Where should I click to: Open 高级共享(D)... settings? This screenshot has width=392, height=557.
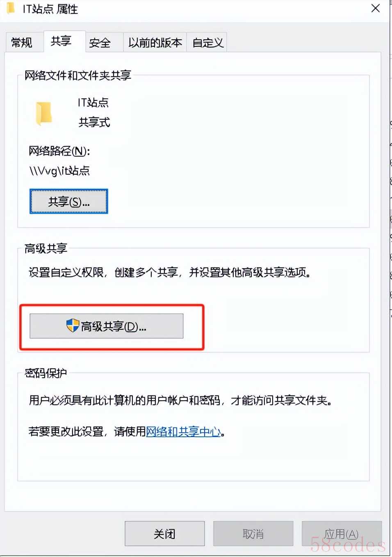[107, 326]
